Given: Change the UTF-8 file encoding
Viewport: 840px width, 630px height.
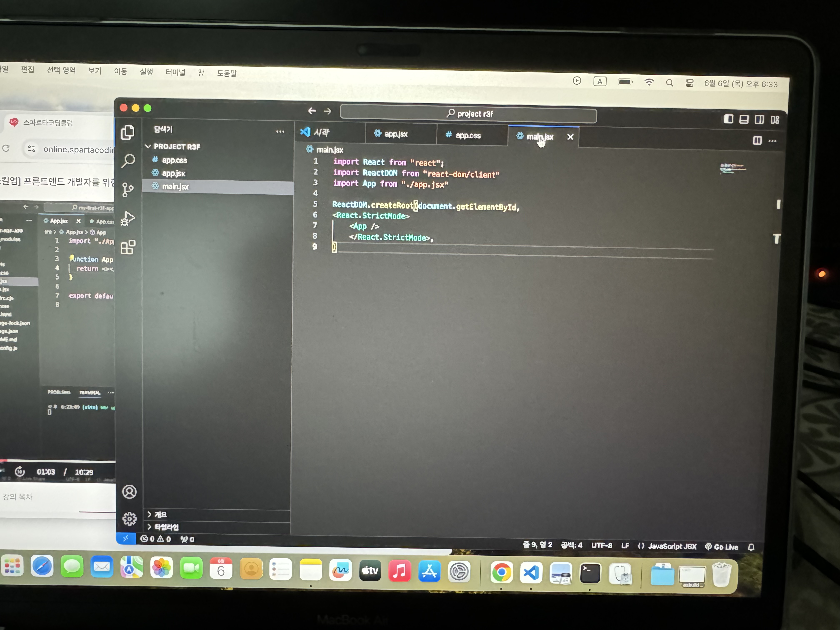Looking at the screenshot, I should 601,545.
